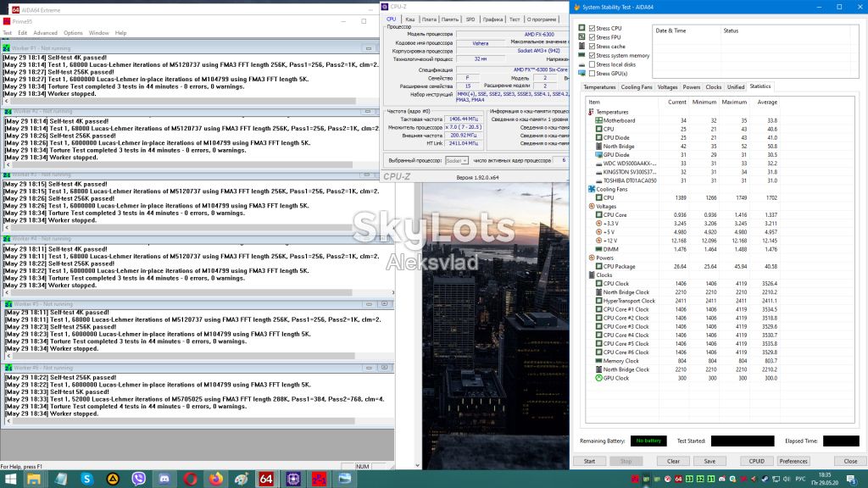Switch to the Память tab in CPU-Z
Screen dimensions: 868x488
[450, 19]
